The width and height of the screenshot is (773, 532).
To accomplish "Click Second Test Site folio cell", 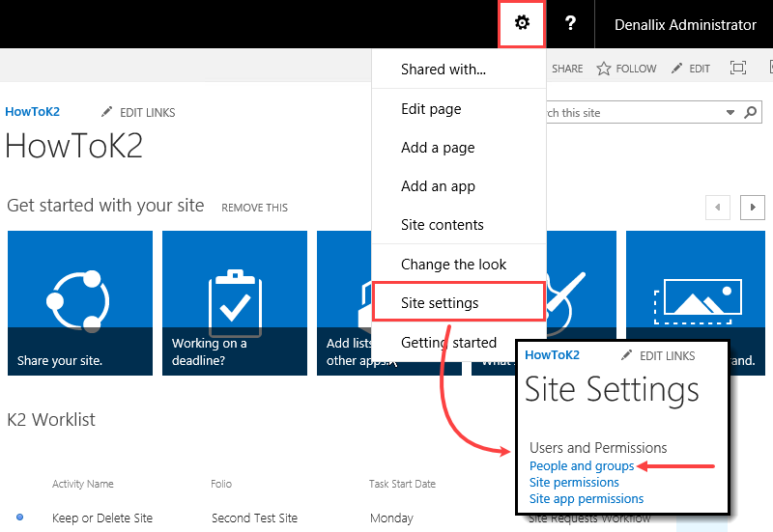I will pyautogui.click(x=254, y=518).
